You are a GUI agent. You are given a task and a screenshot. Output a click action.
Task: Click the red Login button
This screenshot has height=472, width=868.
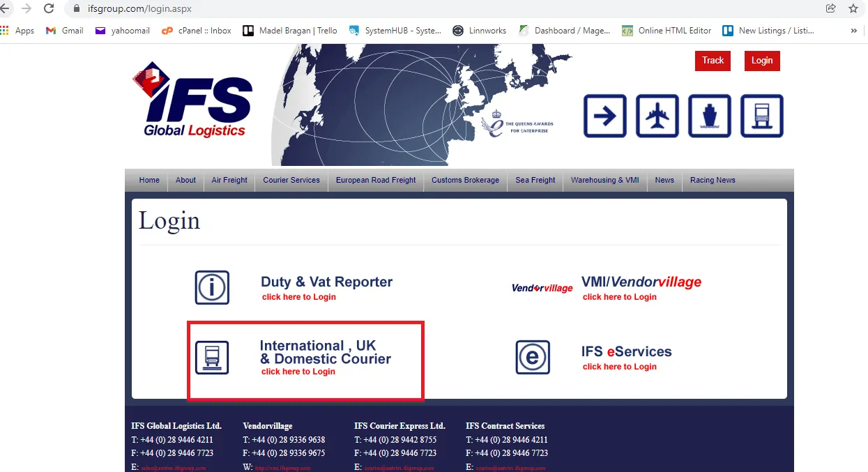[762, 61]
